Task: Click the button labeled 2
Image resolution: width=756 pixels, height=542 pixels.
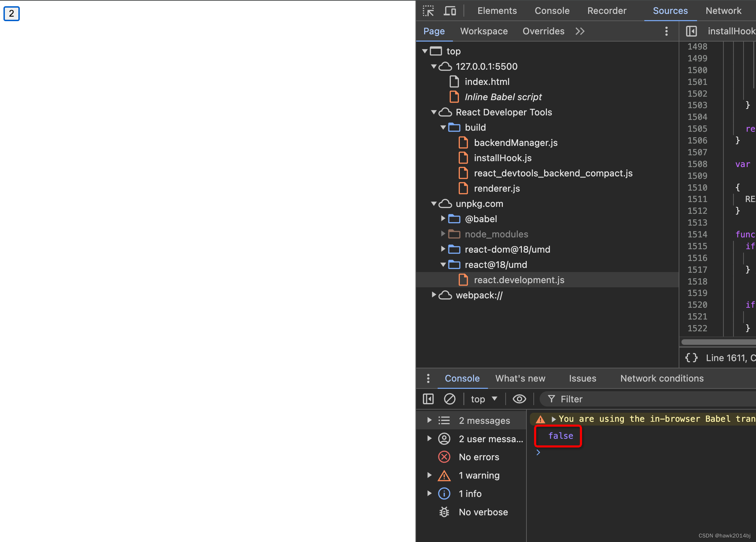Action: click(11, 14)
